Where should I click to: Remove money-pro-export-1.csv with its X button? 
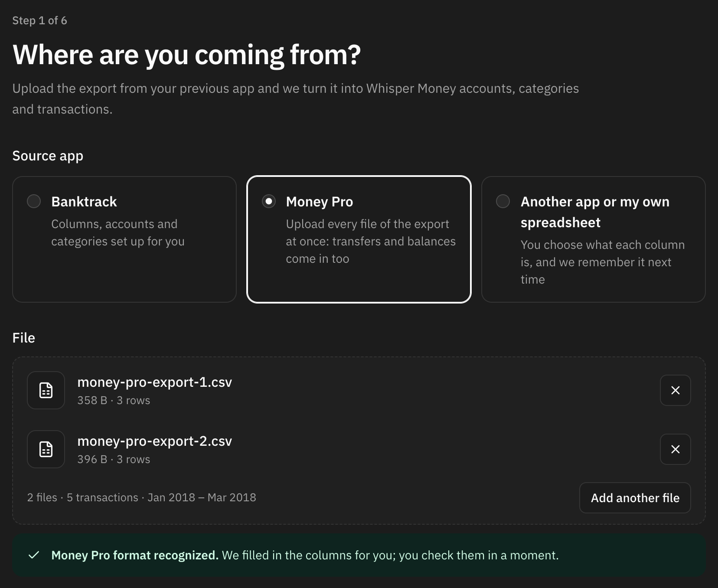tap(675, 390)
